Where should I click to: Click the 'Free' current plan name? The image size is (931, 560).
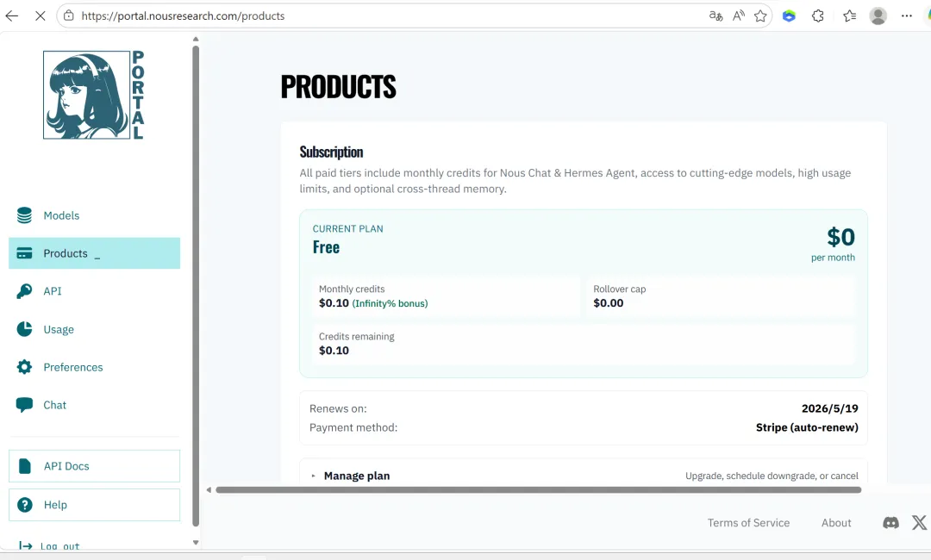point(326,247)
